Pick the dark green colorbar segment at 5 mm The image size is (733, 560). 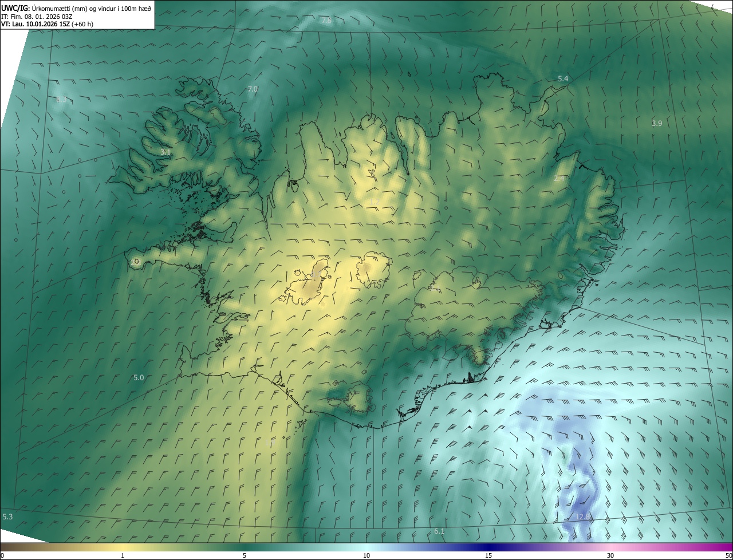pyautogui.click(x=245, y=547)
